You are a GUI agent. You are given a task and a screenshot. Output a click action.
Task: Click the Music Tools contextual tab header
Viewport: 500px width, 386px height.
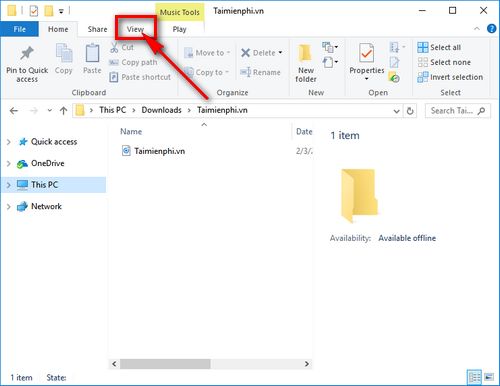180,12
